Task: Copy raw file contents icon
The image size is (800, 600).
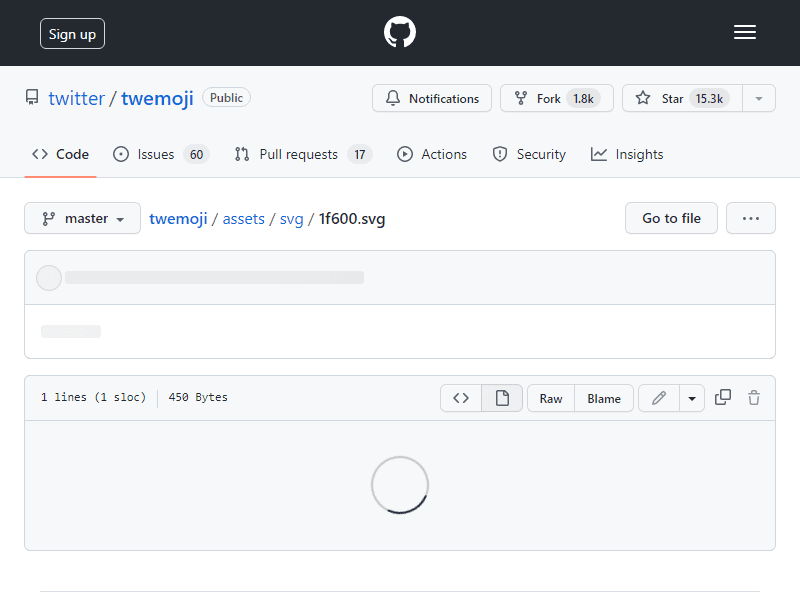Action: coord(722,397)
